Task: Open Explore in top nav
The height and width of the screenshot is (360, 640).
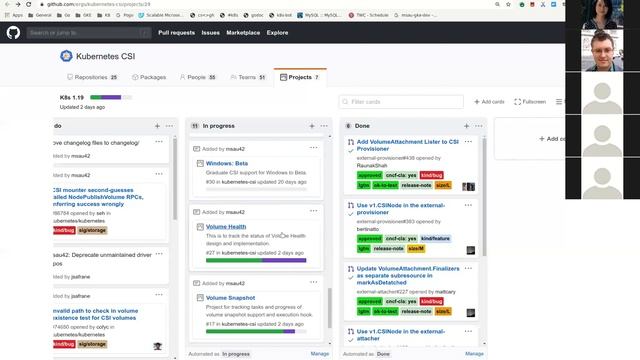Action: [278, 33]
